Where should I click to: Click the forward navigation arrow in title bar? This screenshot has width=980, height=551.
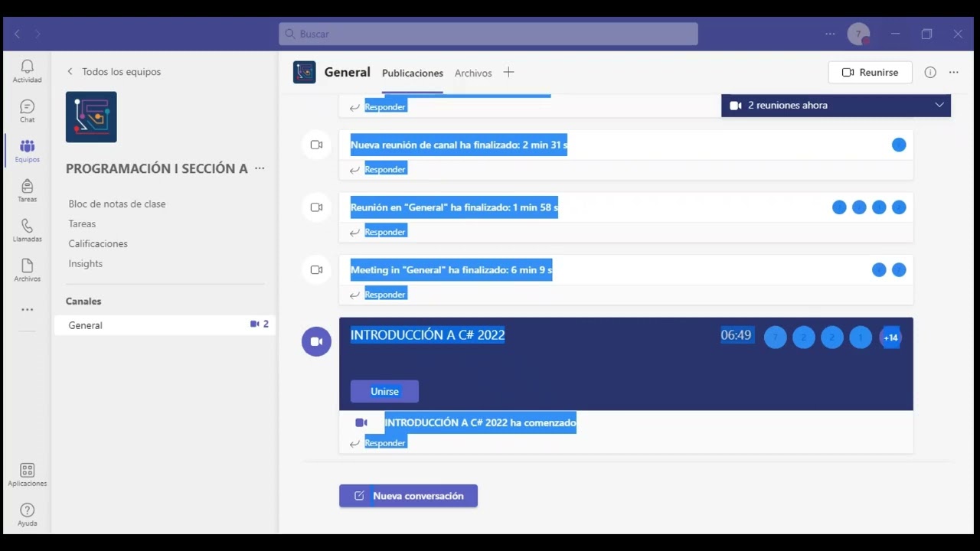coord(38,34)
